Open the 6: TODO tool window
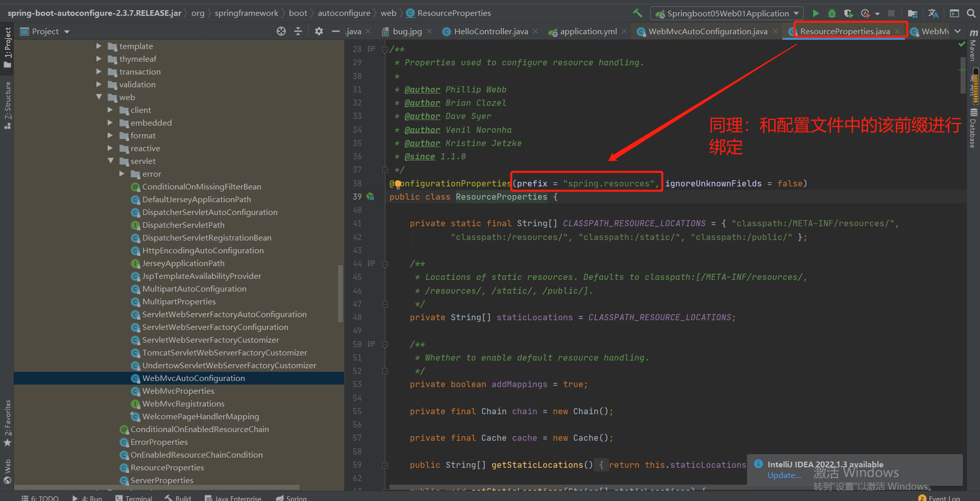 tap(40, 497)
